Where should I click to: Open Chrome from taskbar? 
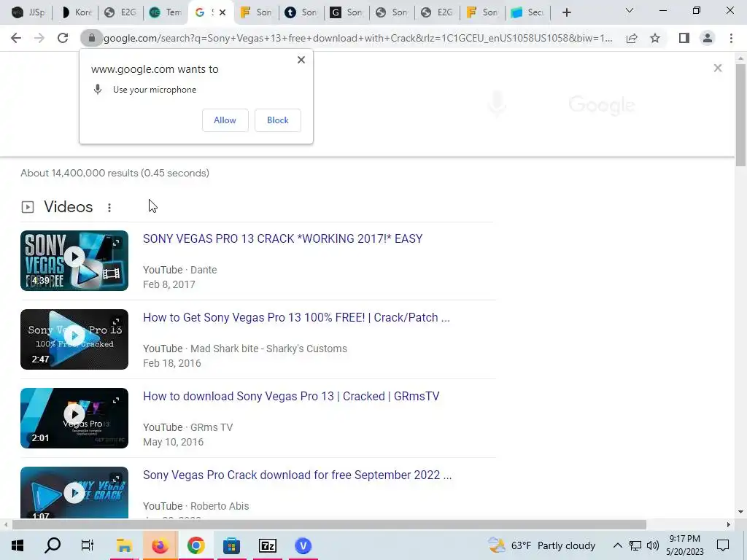tap(196, 545)
